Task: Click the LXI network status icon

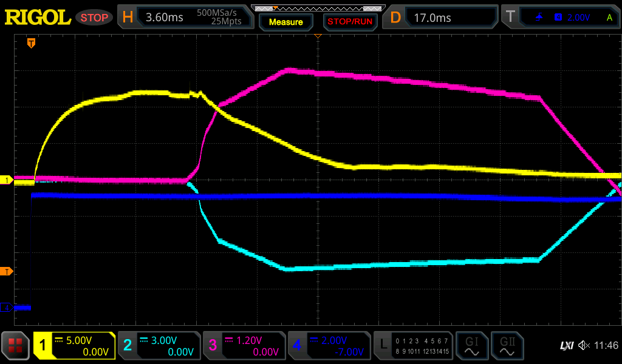Action: [566, 346]
